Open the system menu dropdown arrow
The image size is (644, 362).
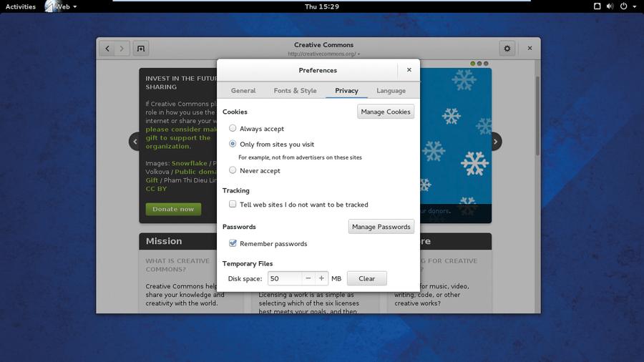click(635, 6)
